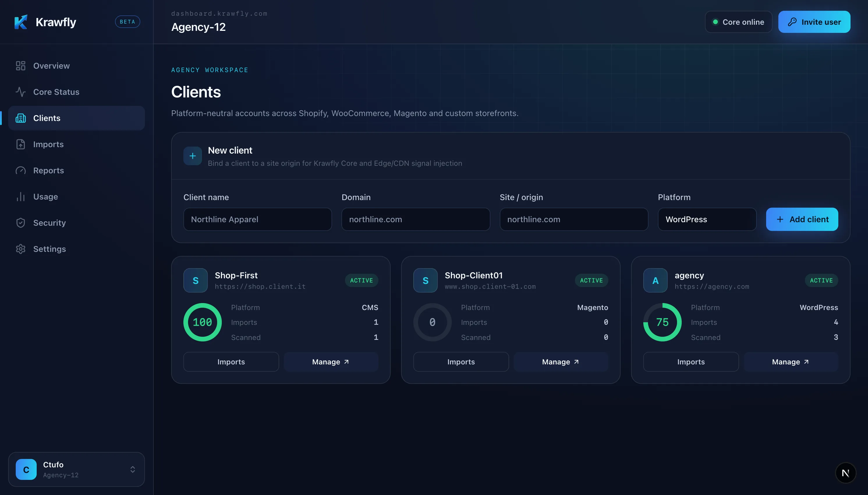Click the agency A avatar icon
Image resolution: width=868 pixels, height=495 pixels.
[x=655, y=280]
